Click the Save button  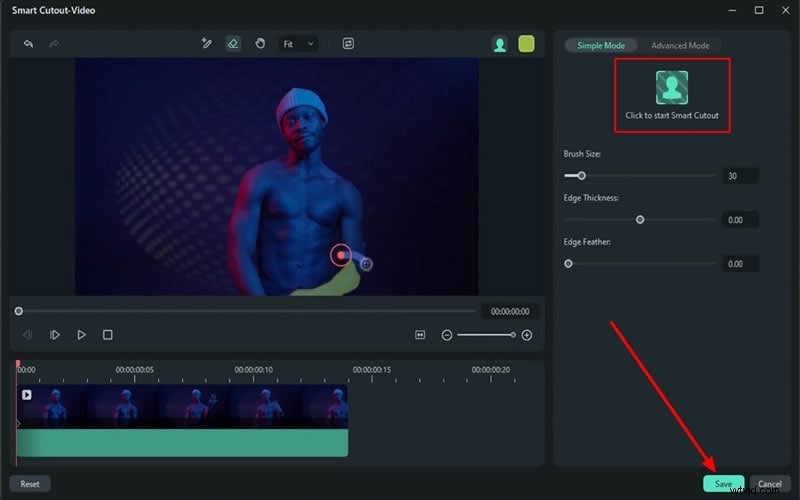coord(723,484)
